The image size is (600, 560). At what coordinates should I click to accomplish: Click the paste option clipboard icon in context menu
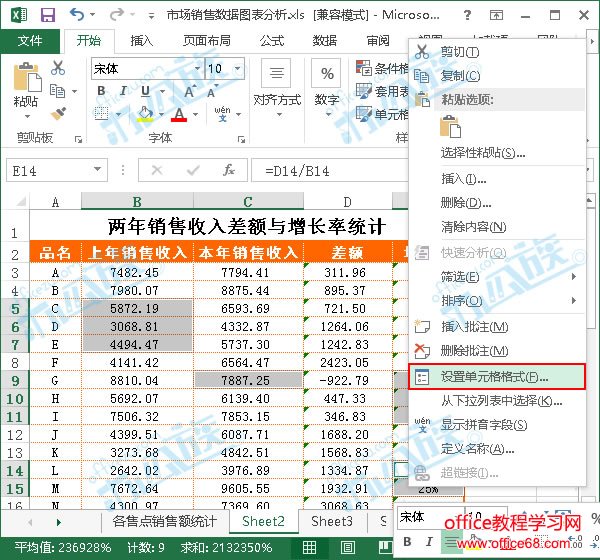point(451,127)
